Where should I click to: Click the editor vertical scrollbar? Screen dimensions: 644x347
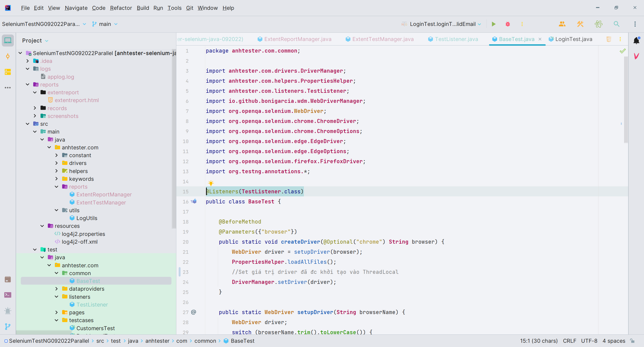[626, 99]
